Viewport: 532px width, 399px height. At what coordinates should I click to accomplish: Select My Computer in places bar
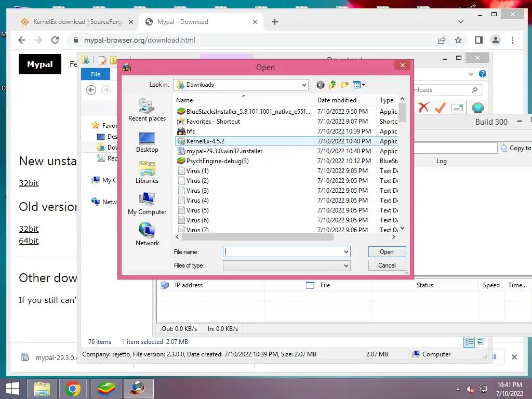pos(147,204)
